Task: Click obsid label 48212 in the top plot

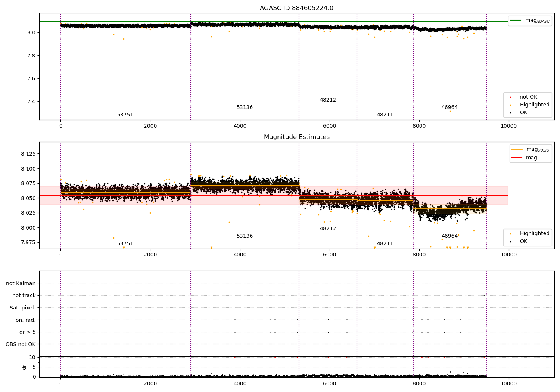Action: pos(328,100)
